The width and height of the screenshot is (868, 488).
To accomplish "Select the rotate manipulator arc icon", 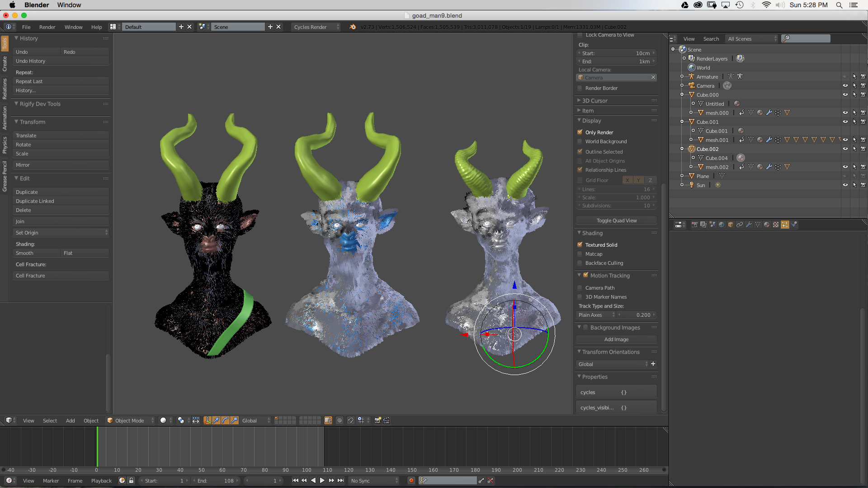I will click(x=226, y=420).
